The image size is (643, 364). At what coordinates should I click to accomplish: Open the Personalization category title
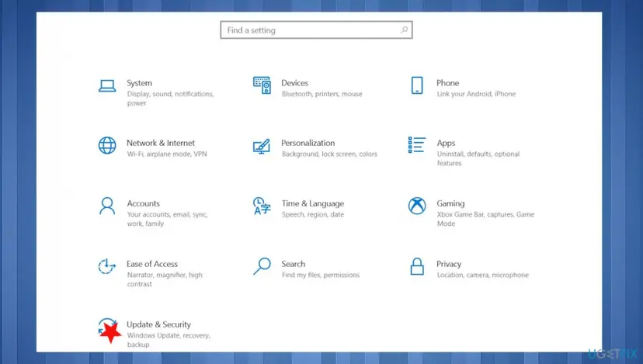[x=308, y=143]
